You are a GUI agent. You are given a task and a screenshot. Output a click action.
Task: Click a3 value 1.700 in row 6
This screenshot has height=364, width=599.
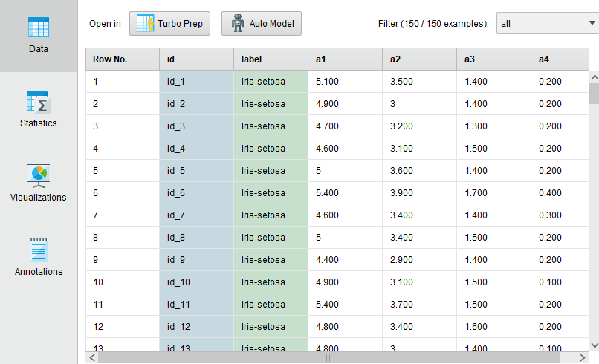click(493, 193)
